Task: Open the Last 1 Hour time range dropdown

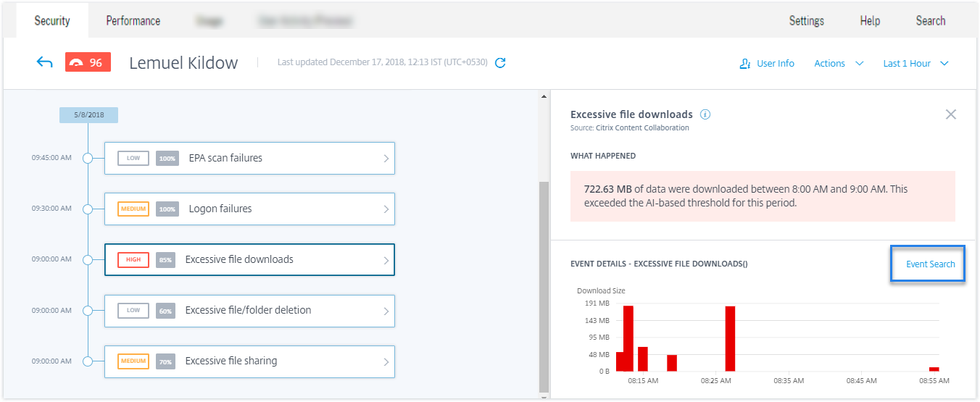Action: click(x=915, y=64)
